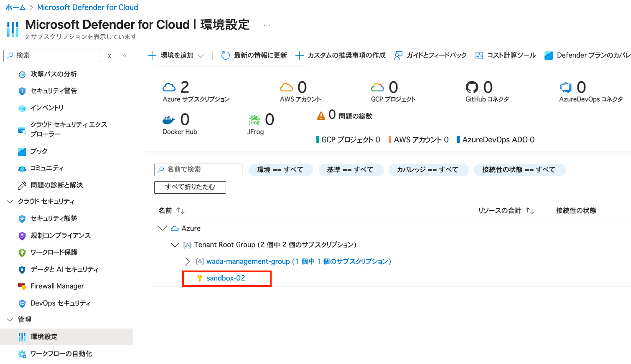Collapse the sidebar with double chevron
Viewport: 631px width, 364px height.
(x=125, y=56)
